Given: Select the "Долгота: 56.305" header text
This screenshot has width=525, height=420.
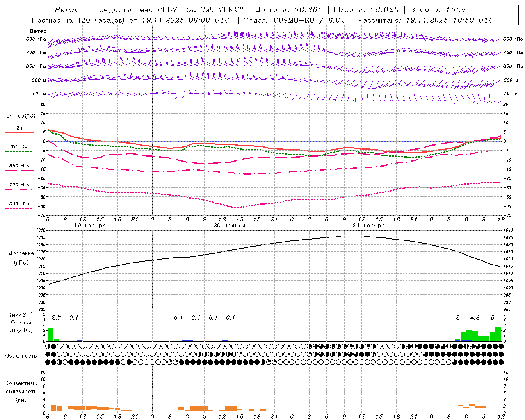Looking at the screenshot, I should pos(289,10).
